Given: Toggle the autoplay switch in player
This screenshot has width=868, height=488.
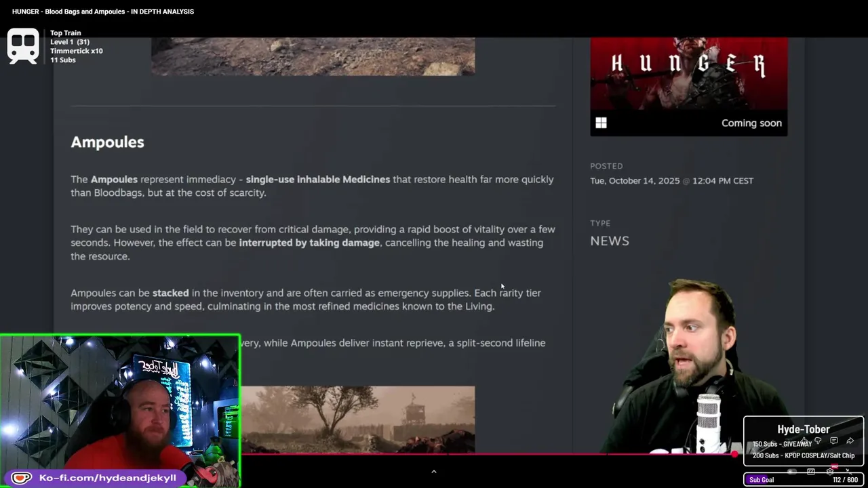Looking at the screenshot, I should pyautogui.click(x=792, y=472).
